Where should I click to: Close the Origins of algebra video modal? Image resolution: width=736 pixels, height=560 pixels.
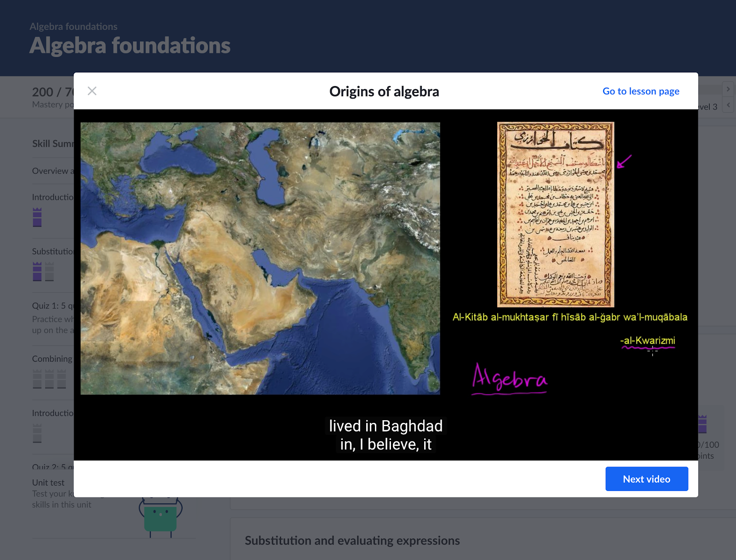pos(92,91)
